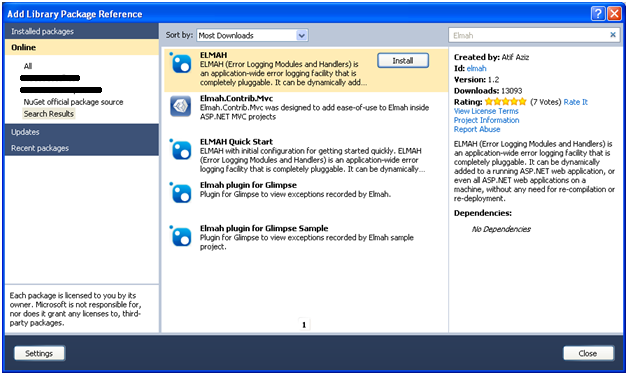Clear the search box with the X icon
628x375 pixels.
click(613, 35)
